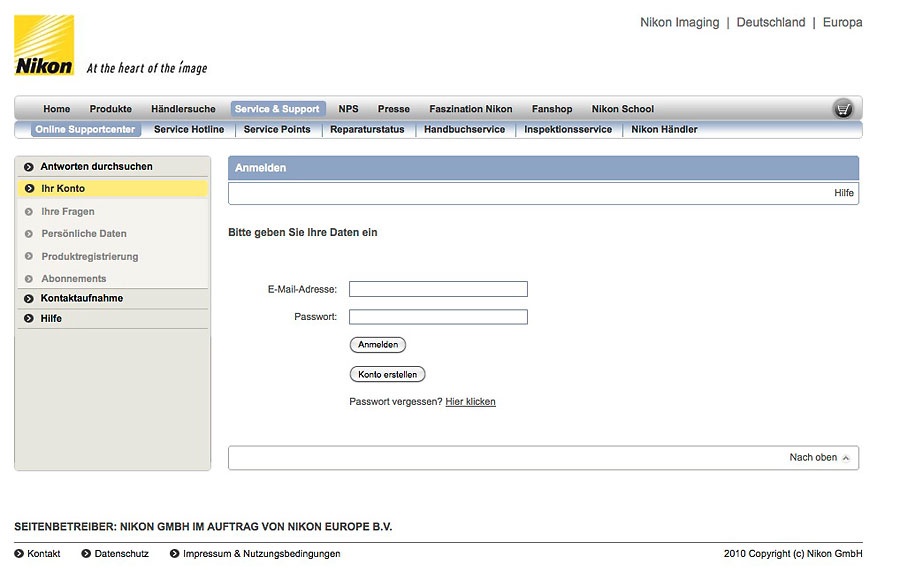Click the arrow icon next to Hilfe in sidebar

(29, 318)
